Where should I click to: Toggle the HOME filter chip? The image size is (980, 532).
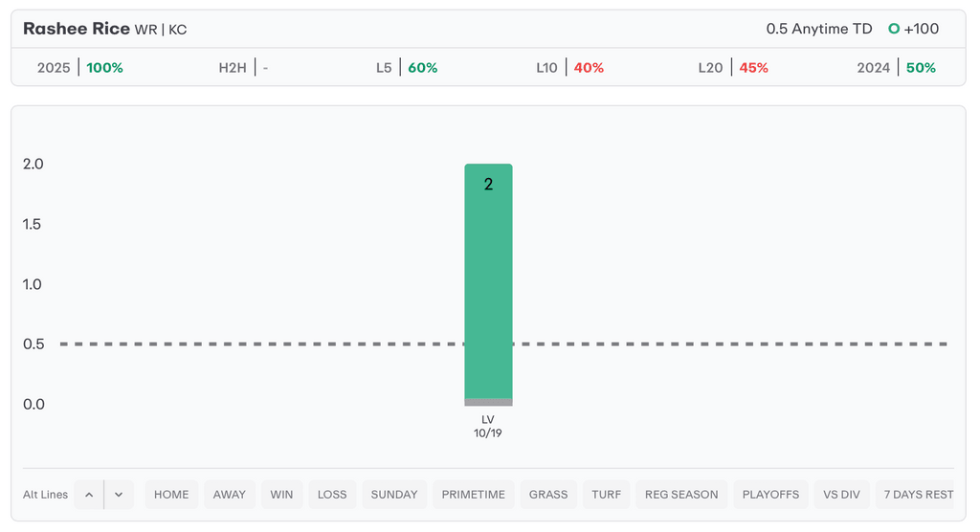coord(171,495)
